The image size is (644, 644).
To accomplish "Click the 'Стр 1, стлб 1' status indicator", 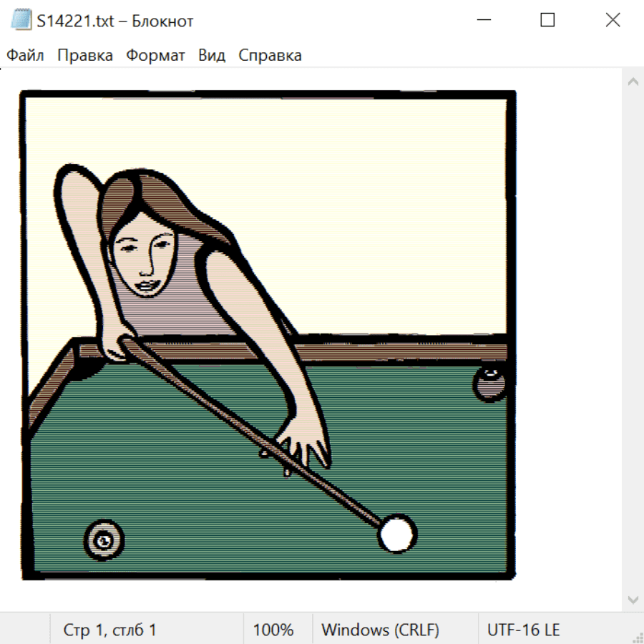I will click(110, 630).
